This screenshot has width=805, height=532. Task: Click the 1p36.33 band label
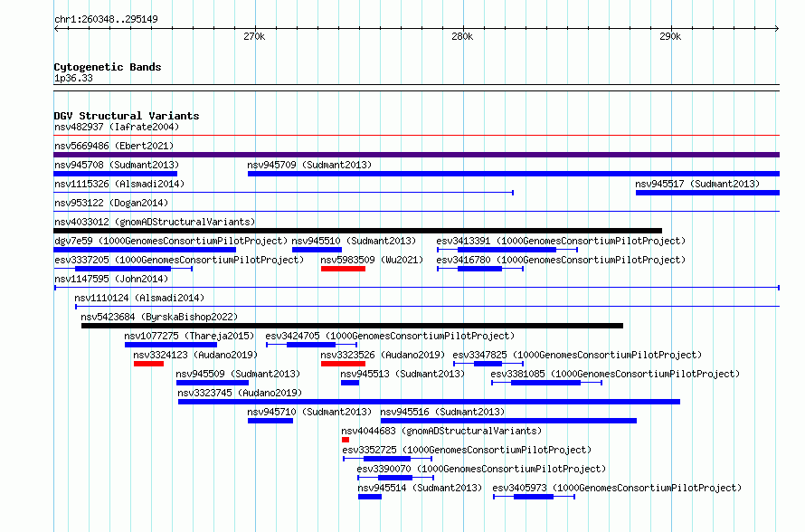73,78
